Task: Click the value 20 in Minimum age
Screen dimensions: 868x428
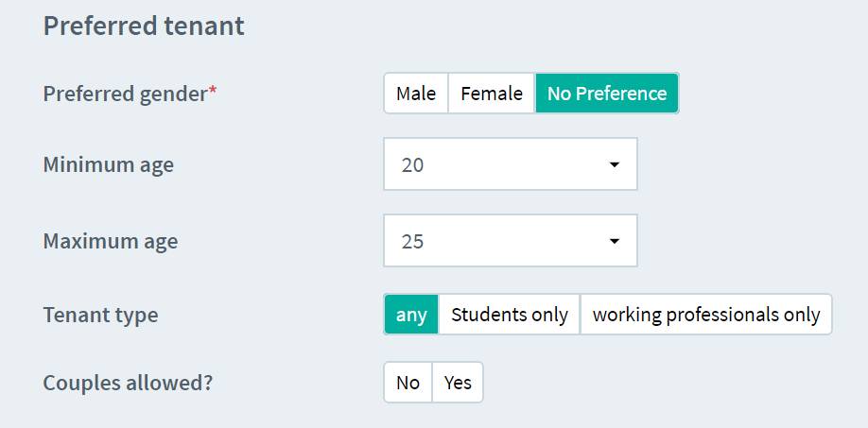Action: point(412,164)
